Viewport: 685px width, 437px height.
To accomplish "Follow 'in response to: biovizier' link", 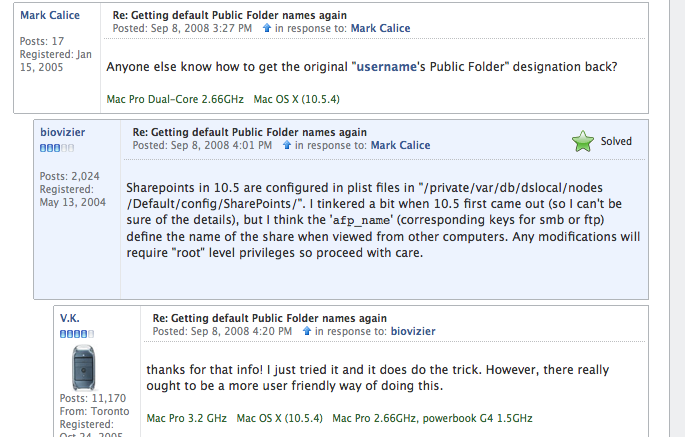I will coord(413,331).
